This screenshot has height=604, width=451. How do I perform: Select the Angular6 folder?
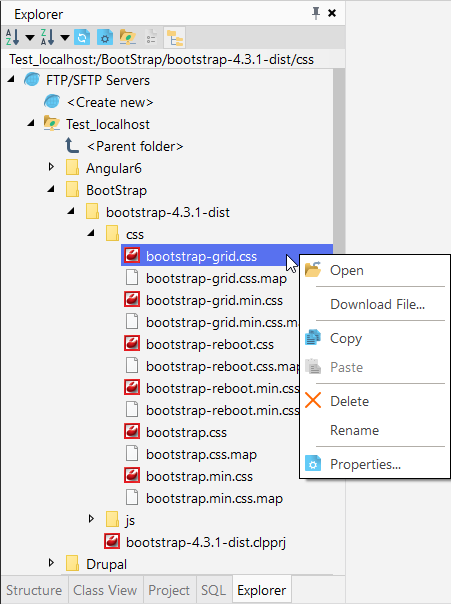114,168
